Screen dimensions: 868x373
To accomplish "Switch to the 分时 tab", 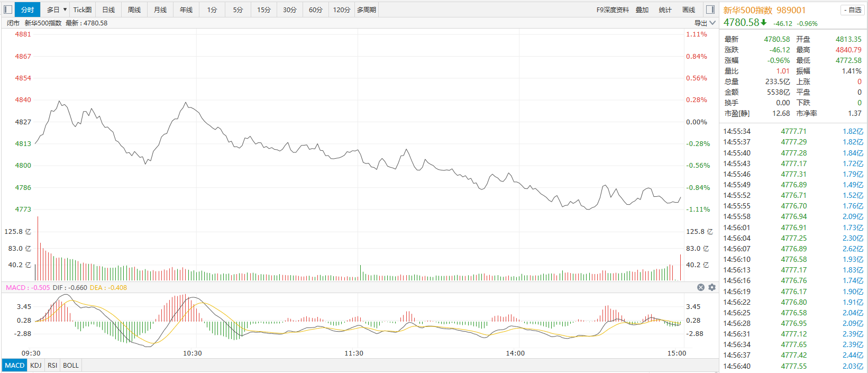I will click(28, 10).
